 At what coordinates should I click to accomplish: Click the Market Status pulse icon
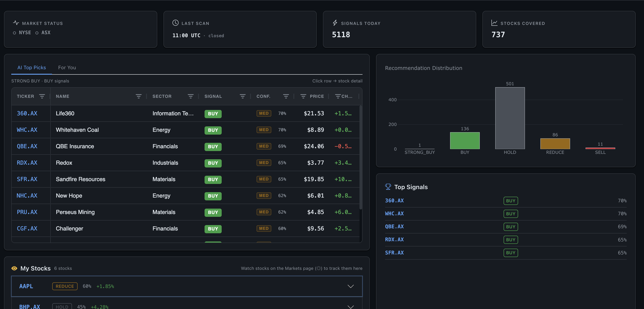coord(16,23)
